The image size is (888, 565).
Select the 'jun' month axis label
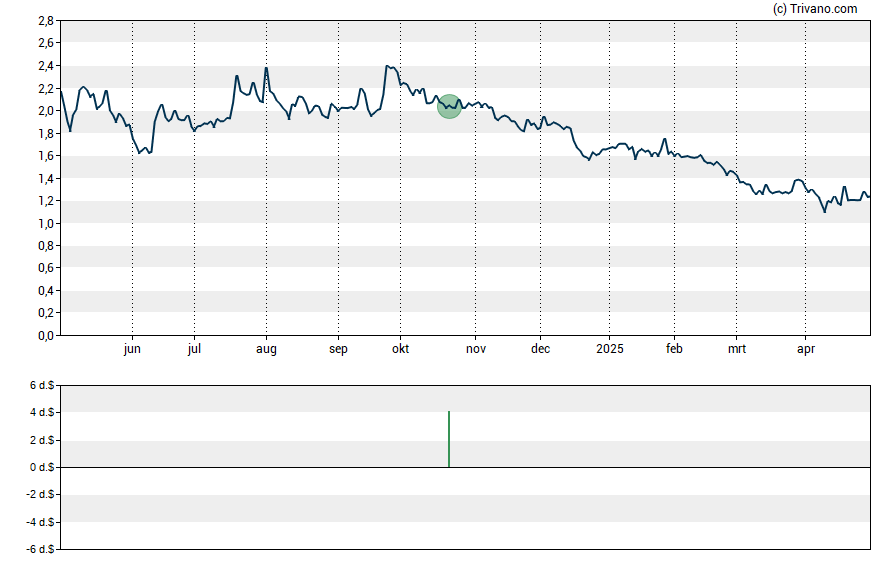tap(132, 349)
